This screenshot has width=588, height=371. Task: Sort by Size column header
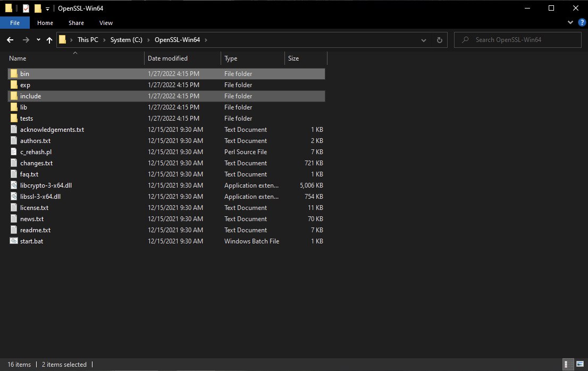306,58
